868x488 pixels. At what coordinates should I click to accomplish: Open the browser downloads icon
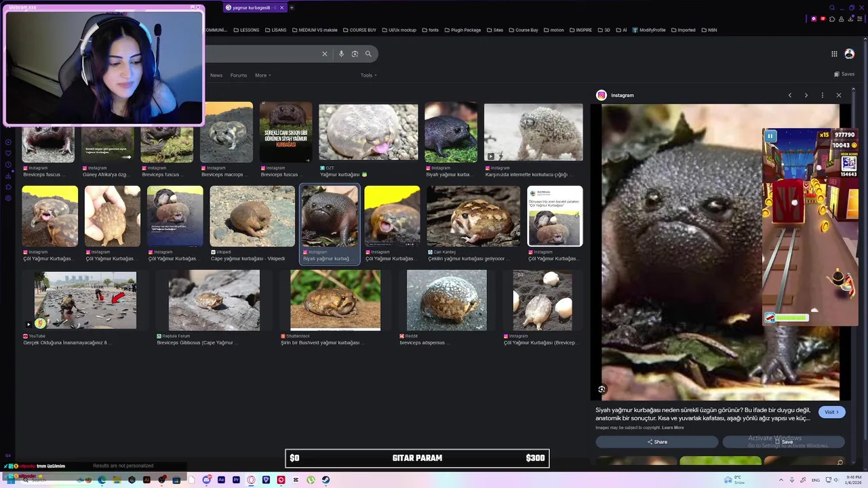[850, 19]
